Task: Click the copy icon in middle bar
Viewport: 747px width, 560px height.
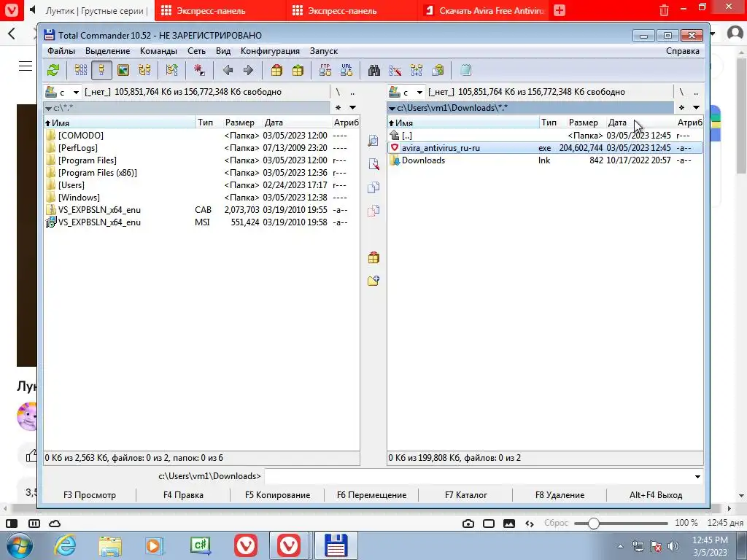Action: 373,187
